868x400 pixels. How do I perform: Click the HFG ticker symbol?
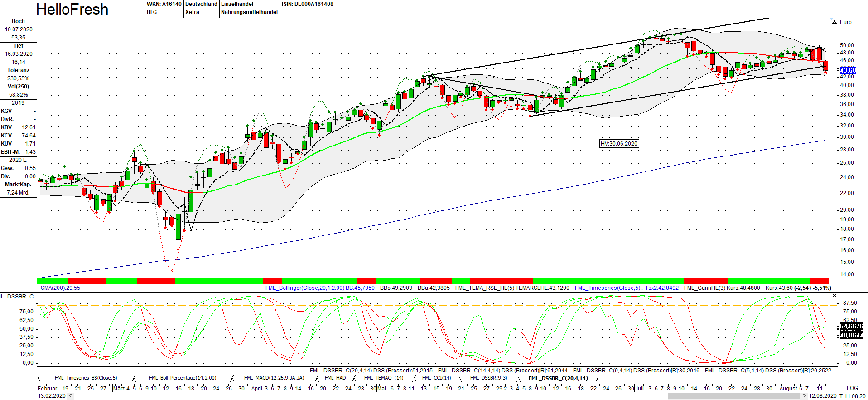click(152, 12)
